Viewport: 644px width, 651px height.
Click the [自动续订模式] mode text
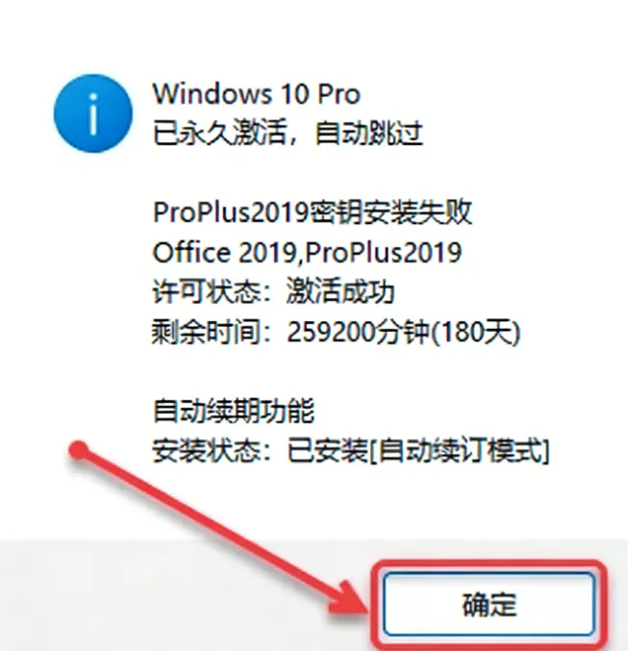458,450
